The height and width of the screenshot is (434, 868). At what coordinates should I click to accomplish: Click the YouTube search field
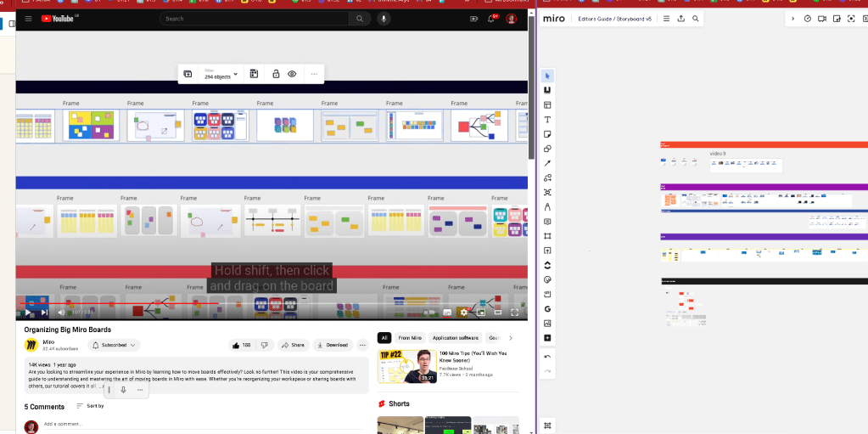click(x=255, y=19)
